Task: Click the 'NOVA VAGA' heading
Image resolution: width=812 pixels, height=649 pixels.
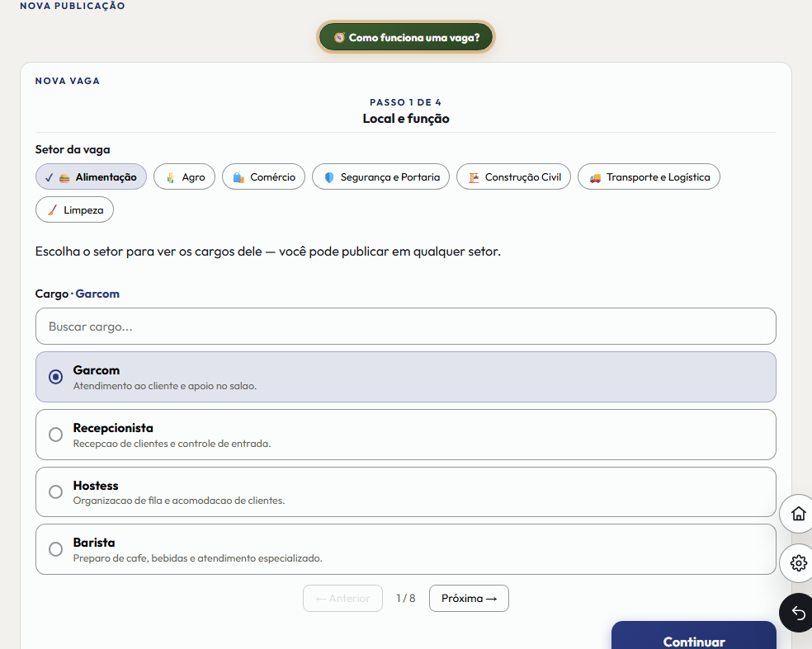Action: tap(68, 81)
